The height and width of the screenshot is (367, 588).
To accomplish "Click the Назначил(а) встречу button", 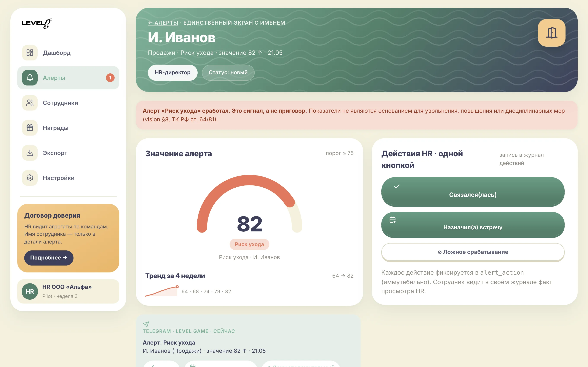I will pyautogui.click(x=473, y=225).
